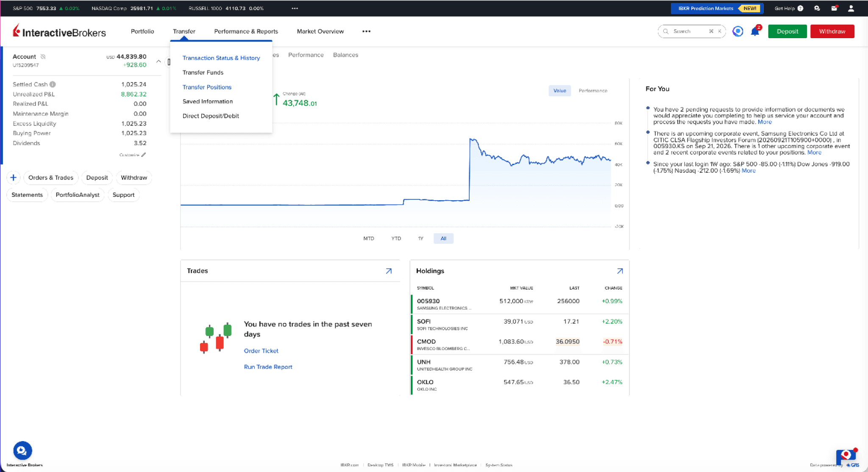Open the UNH holding row
Image resolution: width=868 pixels, height=472 pixels.
520,365
